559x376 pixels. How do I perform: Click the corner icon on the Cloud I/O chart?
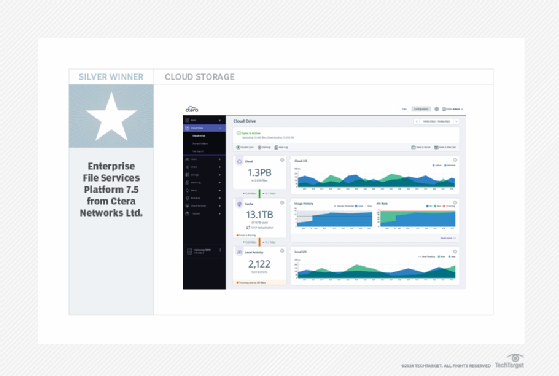[455, 160]
